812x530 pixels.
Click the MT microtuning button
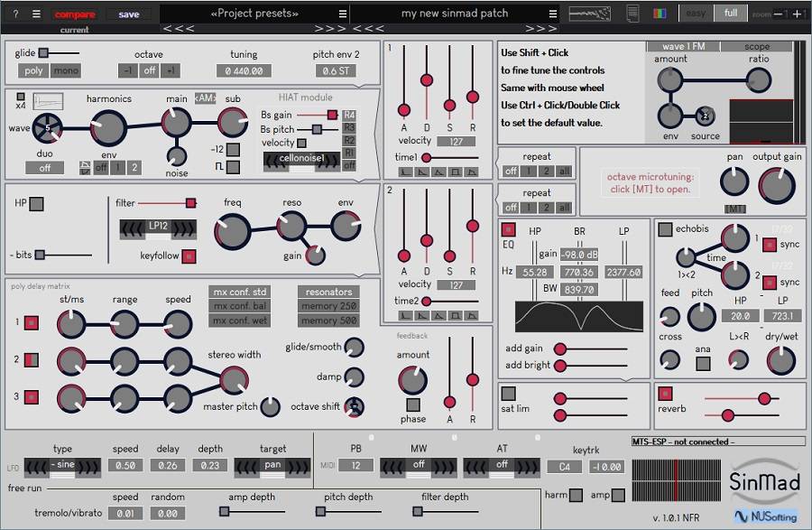[735, 209]
